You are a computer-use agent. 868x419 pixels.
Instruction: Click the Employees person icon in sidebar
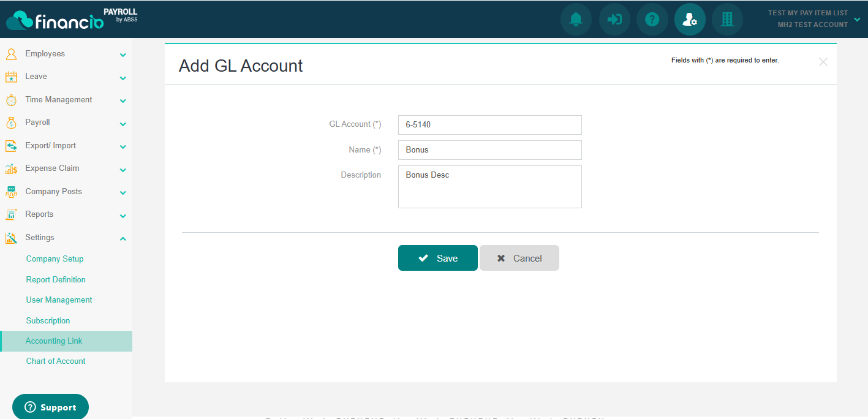11,54
